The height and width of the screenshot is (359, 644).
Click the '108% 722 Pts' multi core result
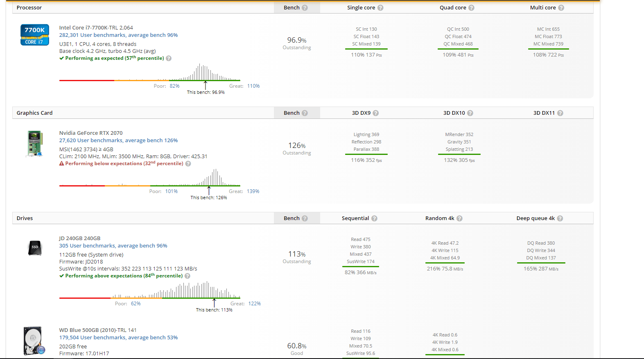pos(548,55)
